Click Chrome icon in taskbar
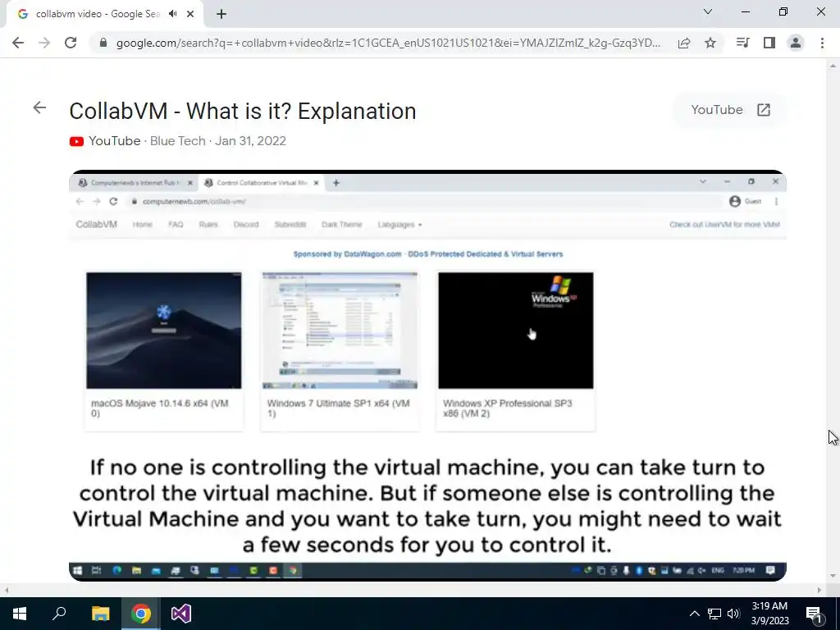 (141, 614)
